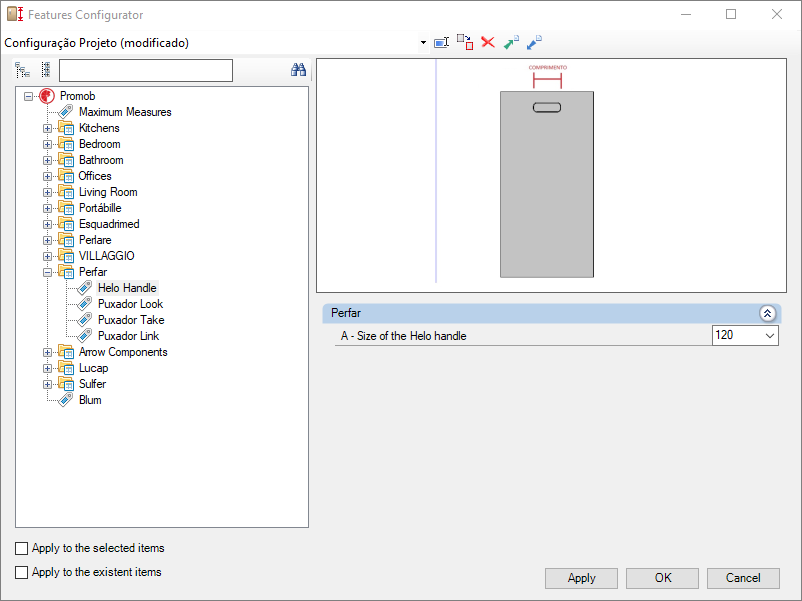Click the blue arrow import icon

pyautogui.click(x=534, y=42)
